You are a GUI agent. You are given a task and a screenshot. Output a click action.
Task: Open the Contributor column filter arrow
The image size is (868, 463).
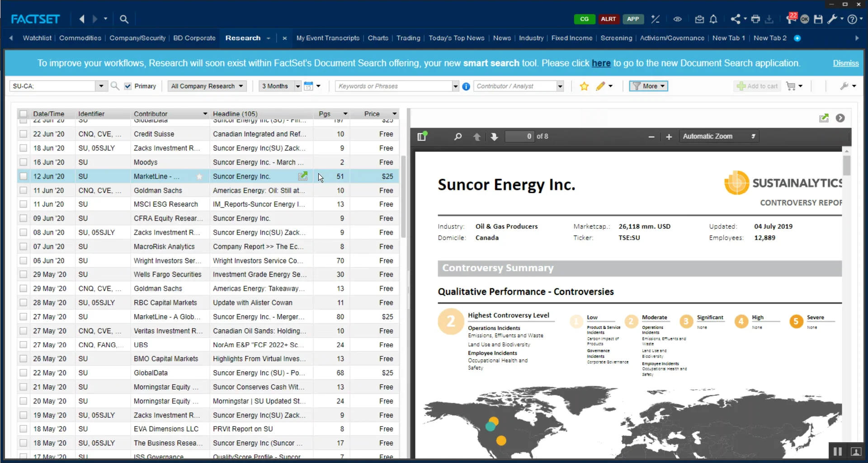pyautogui.click(x=205, y=114)
